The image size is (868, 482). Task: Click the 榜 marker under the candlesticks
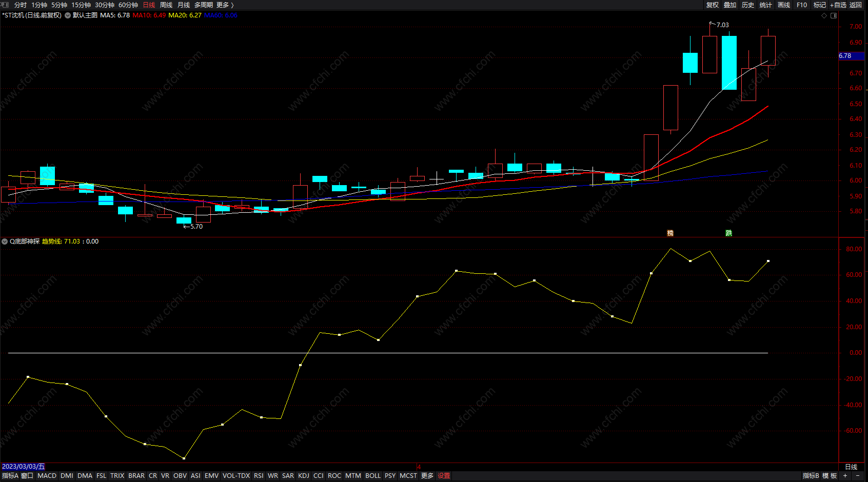[670, 233]
